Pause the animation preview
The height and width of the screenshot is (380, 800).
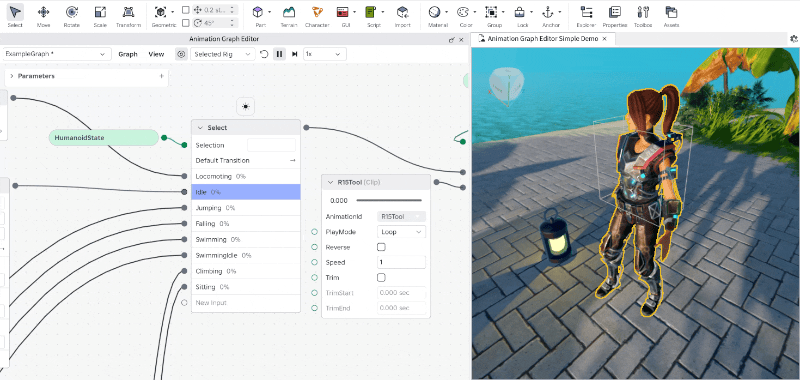point(279,54)
